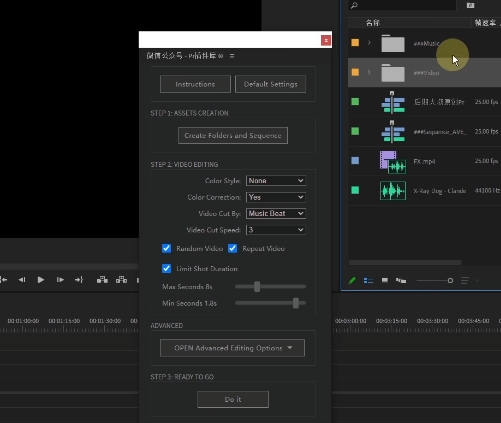Click the frame rate column header
Screen dimensions: 501x423
(x=485, y=23)
